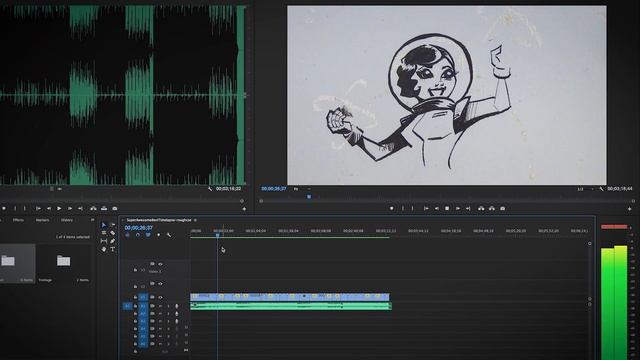640x360 pixels.
Task: Expand Project panel overflow tabs chevron
Action: [92, 220]
